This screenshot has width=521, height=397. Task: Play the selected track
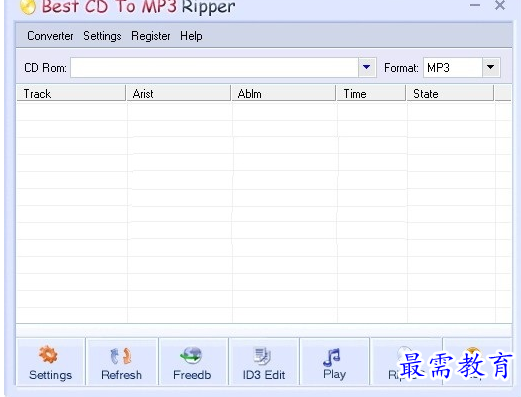point(334,362)
